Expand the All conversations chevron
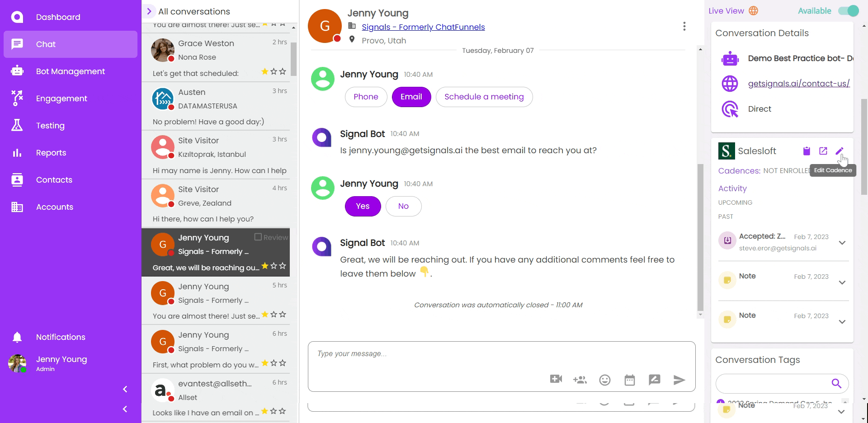 click(x=149, y=11)
